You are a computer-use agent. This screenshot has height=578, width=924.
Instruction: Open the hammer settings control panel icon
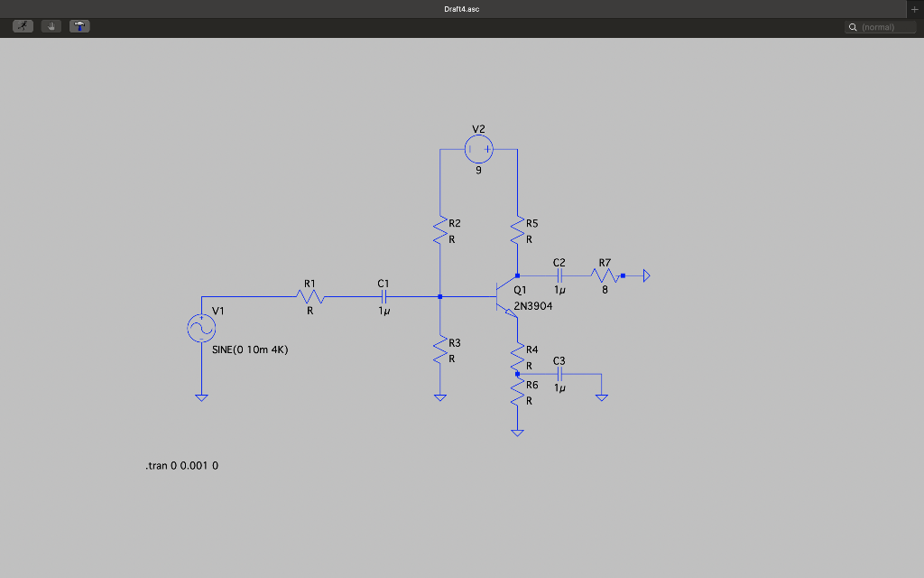[x=79, y=25]
